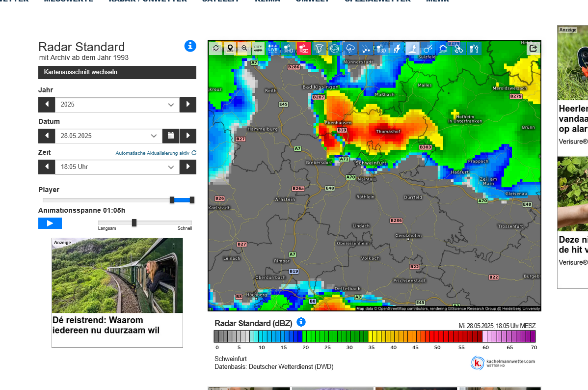Click the zoom out magnifier icon
588x390 pixels.
tap(244, 48)
